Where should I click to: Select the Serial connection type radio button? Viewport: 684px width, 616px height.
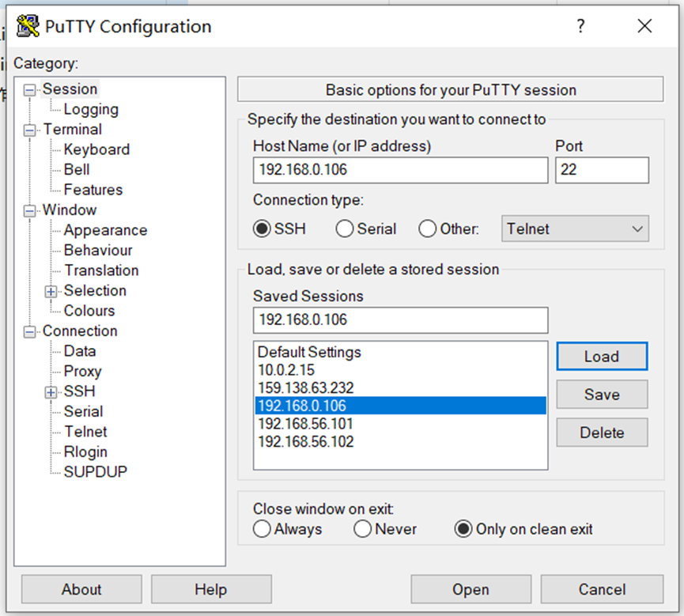[x=345, y=229]
